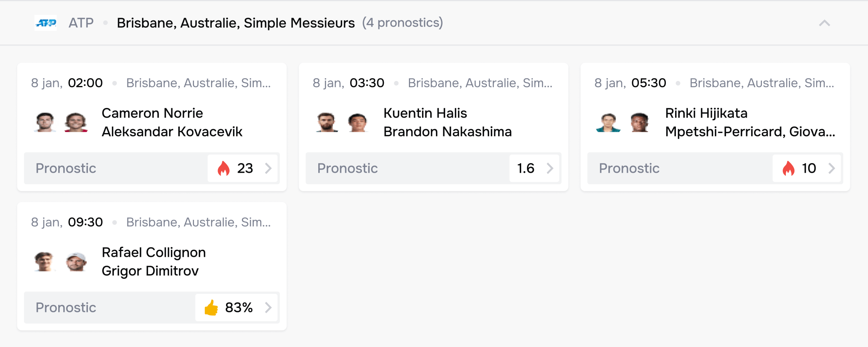The height and width of the screenshot is (347, 868).
Task: Click Rinki Hijikata's player avatar
Action: (x=608, y=123)
